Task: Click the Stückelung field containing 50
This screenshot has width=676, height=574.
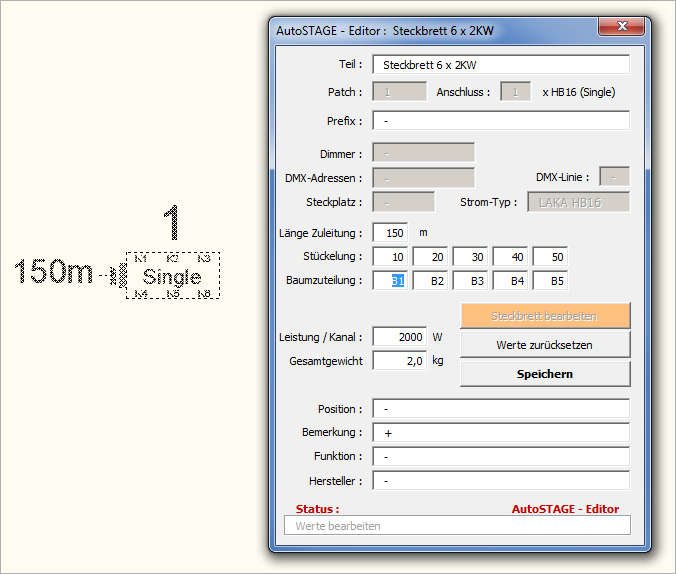Action: pyautogui.click(x=550, y=257)
